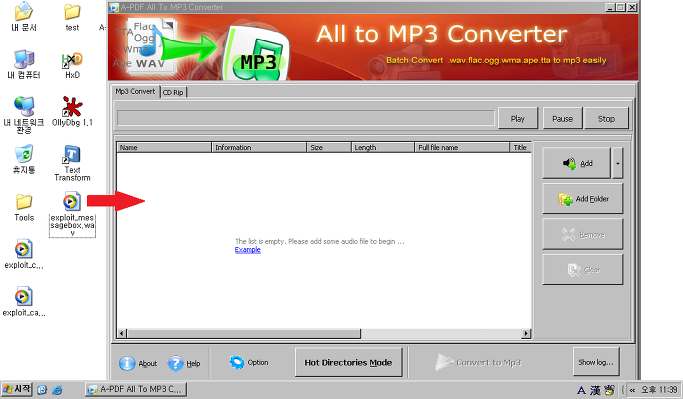
Task: Click the Stop playback button
Action: [606, 118]
